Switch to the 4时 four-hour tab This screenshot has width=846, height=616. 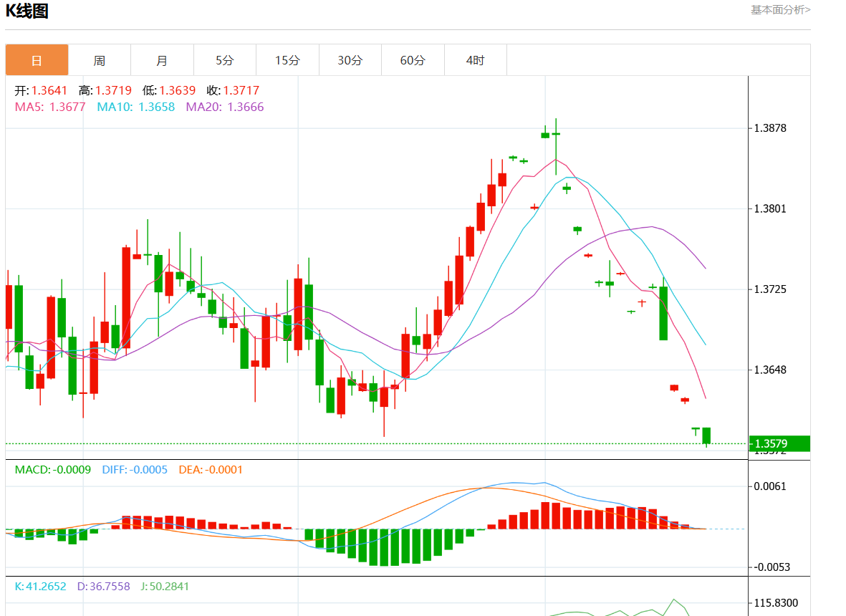476,60
